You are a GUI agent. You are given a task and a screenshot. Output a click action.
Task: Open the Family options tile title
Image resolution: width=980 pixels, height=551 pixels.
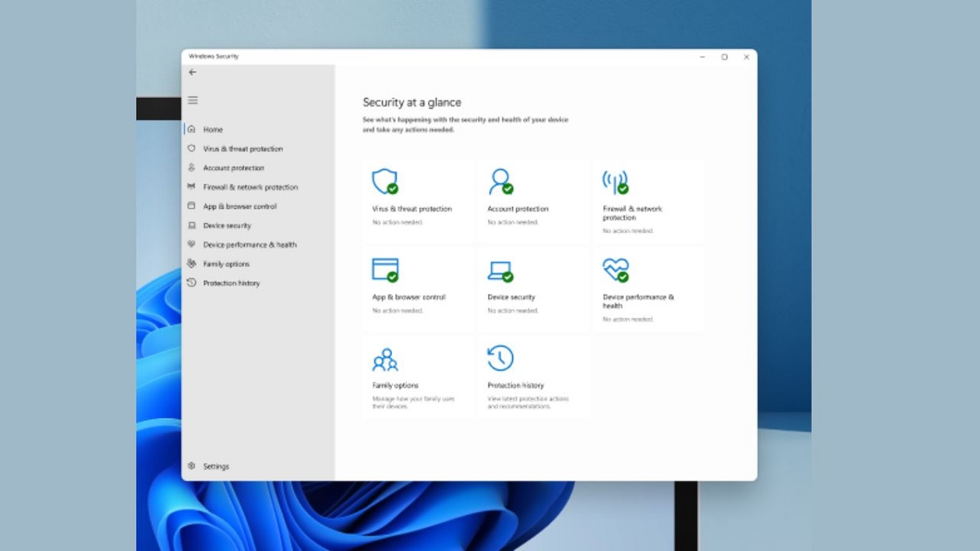click(x=395, y=385)
